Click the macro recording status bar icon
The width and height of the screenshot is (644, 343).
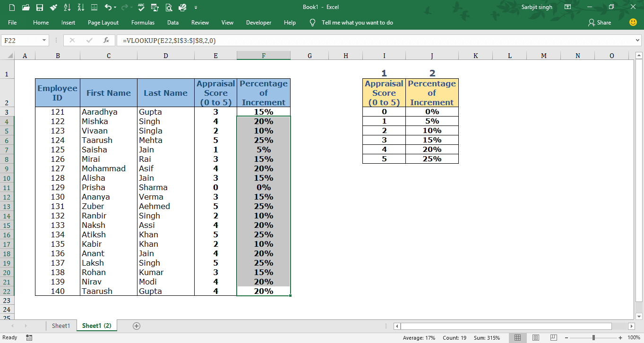pos(29,337)
